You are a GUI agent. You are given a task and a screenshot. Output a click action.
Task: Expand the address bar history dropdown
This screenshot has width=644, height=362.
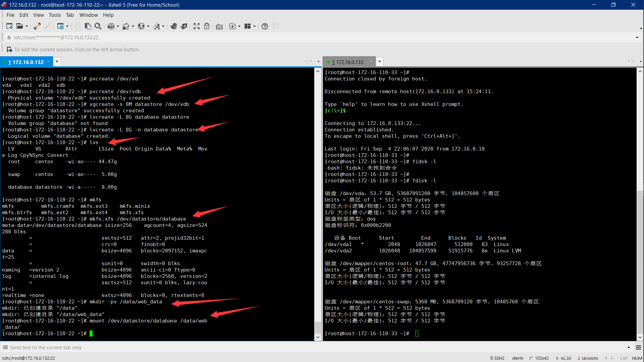point(637,38)
